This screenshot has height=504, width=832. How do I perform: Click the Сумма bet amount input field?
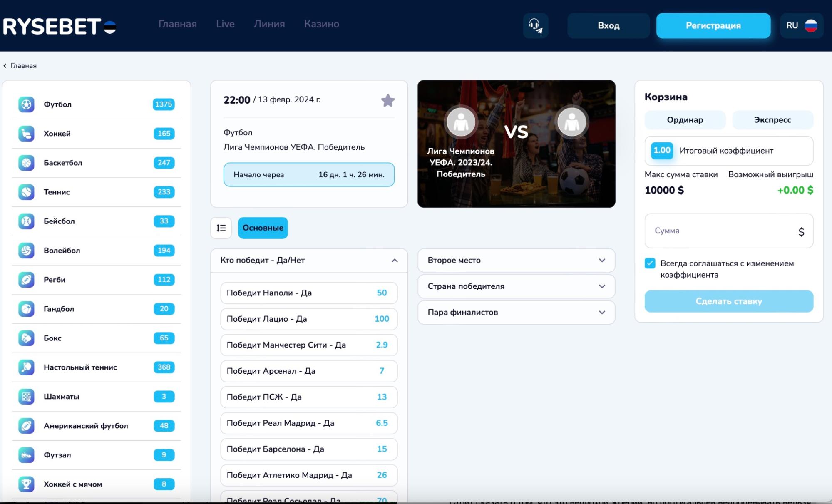[x=729, y=231]
